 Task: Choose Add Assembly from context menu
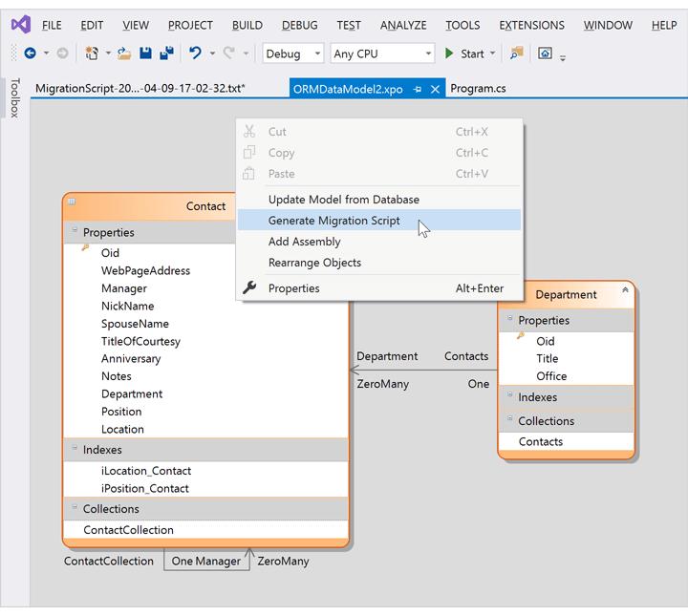click(x=379, y=242)
